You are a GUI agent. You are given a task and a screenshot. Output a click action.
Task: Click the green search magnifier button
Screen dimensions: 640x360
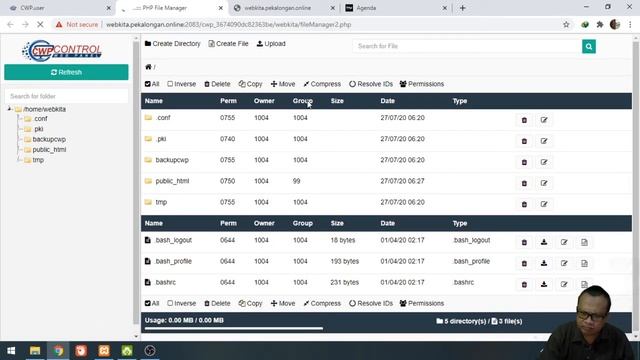[x=589, y=47]
